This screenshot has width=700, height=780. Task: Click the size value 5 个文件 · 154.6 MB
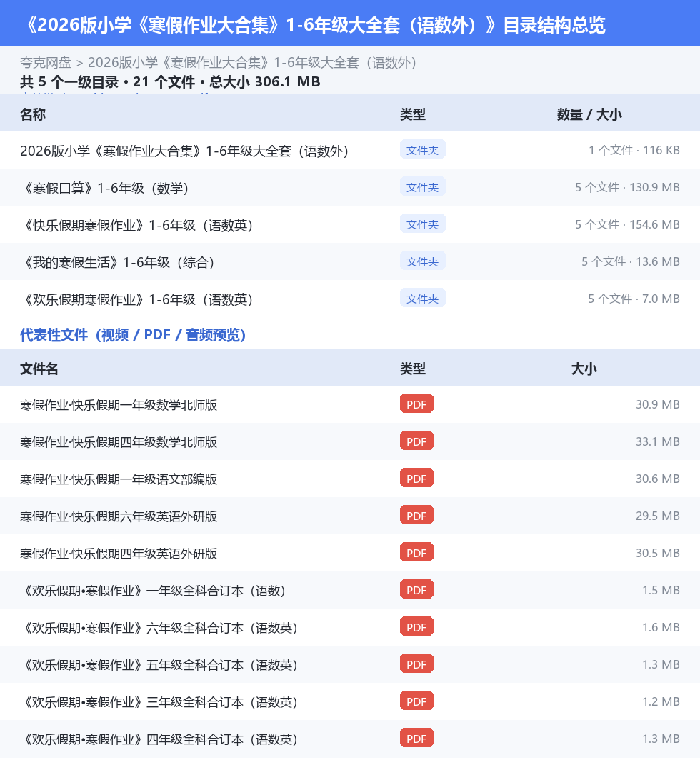(627, 224)
